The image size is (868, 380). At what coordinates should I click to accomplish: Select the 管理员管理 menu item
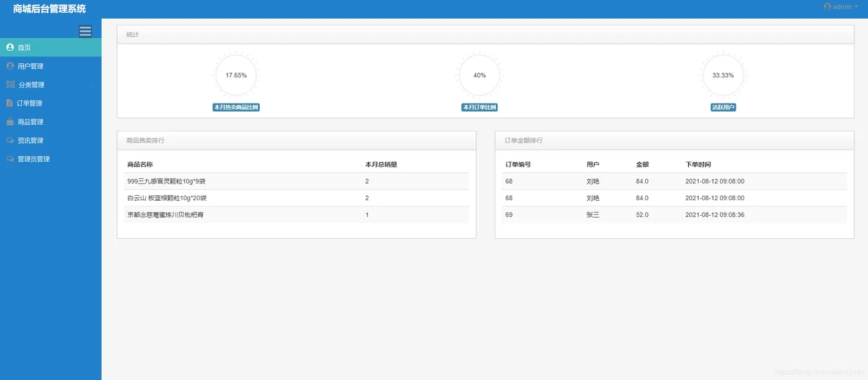pyautogui.click(x=51, y=159)
